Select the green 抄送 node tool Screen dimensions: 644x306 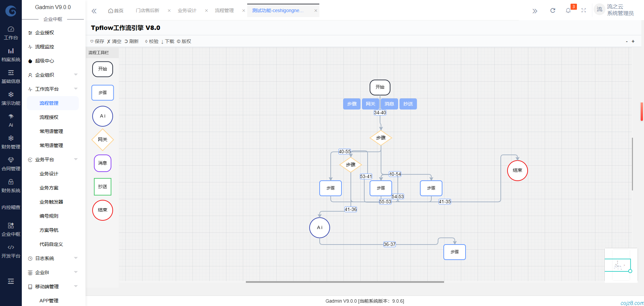102,187
